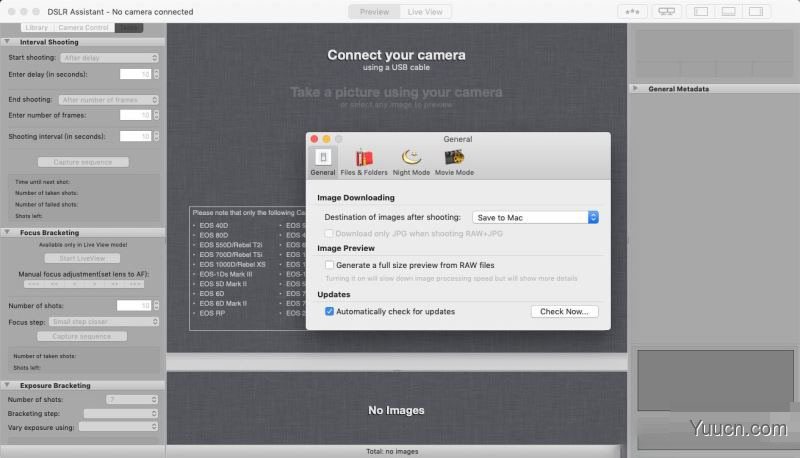The image size is (800, 458).
Task: Select the Camera Control tab
Action: pyautogui.click(x=83, y=28)
